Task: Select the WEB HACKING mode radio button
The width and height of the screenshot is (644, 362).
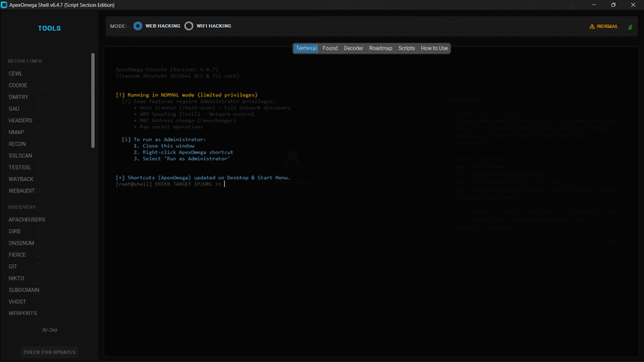Action: [x=138, y=26]
